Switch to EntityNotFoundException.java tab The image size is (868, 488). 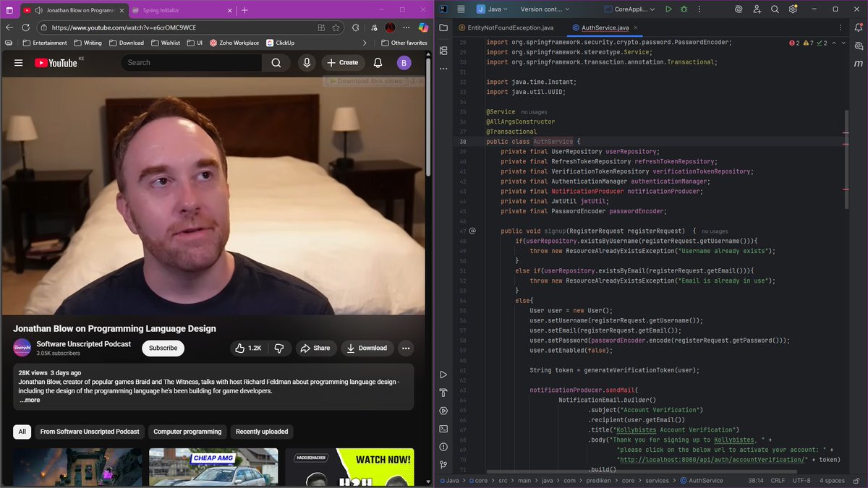pos(505,27)
